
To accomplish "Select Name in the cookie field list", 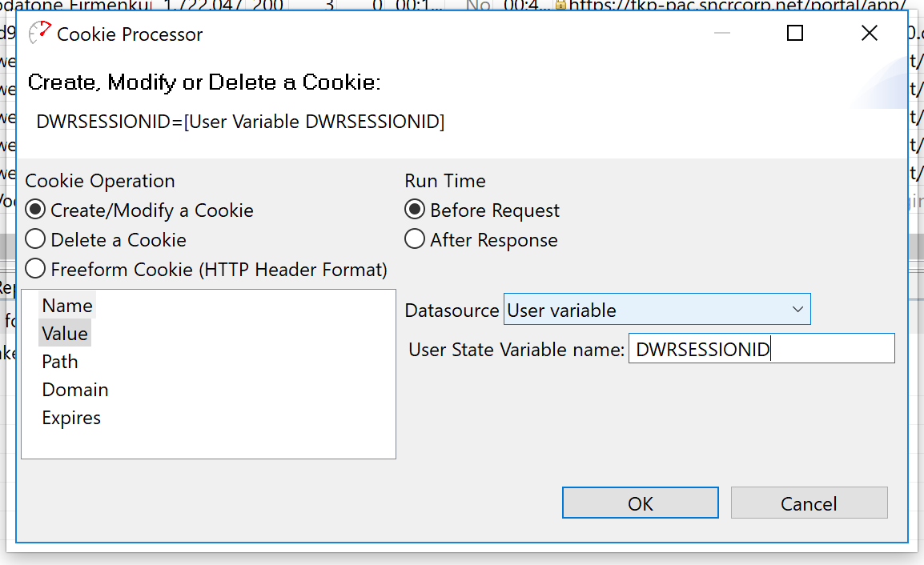I will tap(67, 306).
